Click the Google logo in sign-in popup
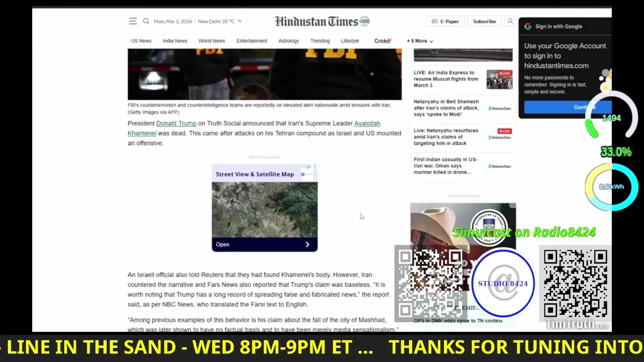644x362 pixels. 528,26
